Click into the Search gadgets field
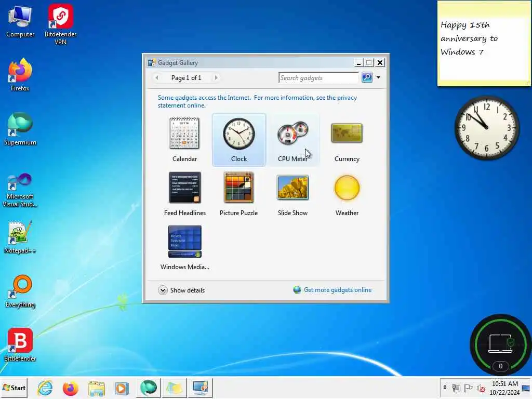This screenshot has height=399, width=532. (x=318, y=78)
